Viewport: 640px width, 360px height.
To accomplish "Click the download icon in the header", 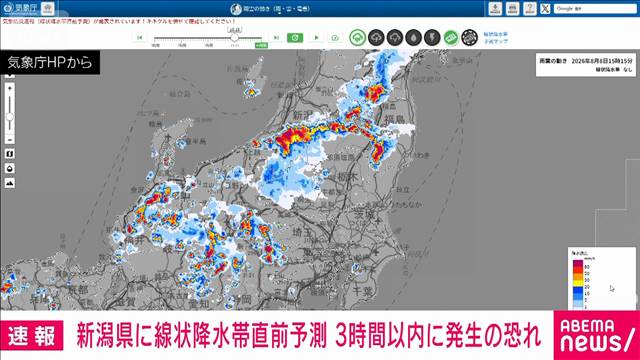I will pyautogui.click(x=495, y=9).
